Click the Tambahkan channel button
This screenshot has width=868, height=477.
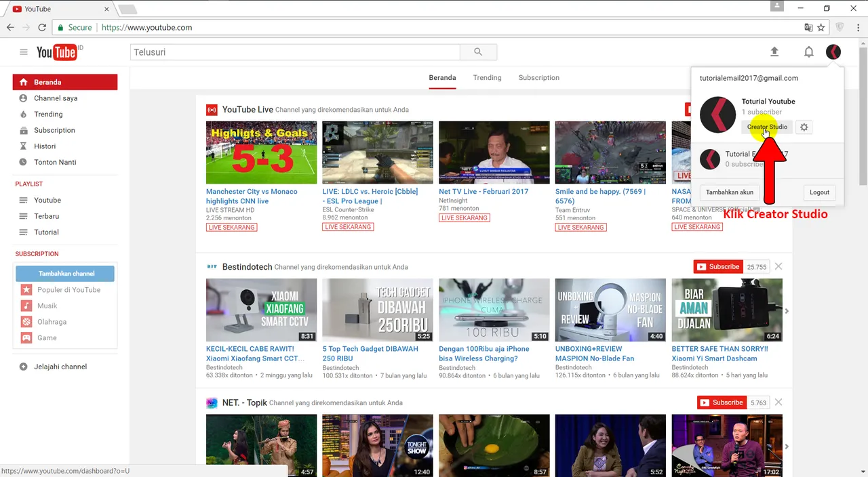click(x=65, y=274)
